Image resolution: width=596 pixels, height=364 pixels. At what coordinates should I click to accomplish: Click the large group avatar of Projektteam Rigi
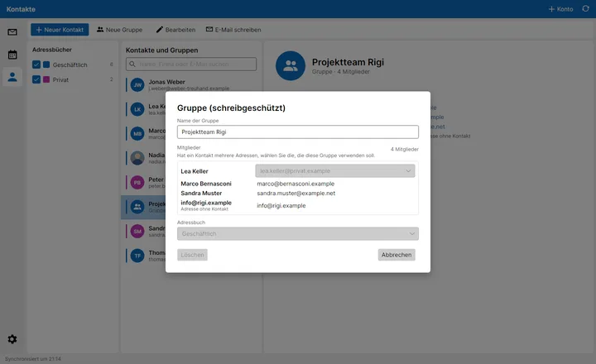pos(291,65)
